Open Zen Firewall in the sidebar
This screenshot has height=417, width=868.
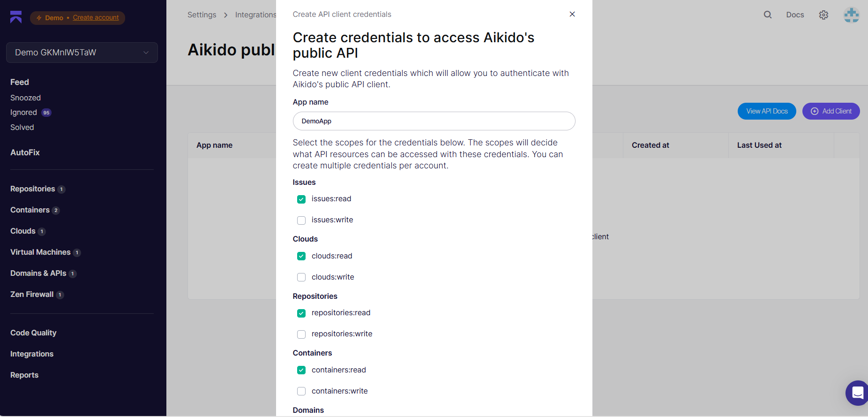[32, 295]
